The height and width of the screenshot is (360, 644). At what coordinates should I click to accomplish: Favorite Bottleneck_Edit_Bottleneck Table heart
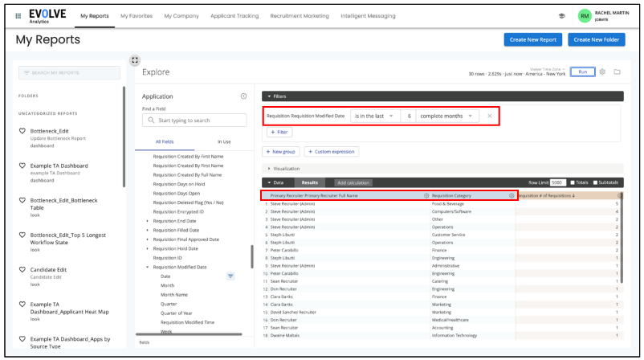click(22, 200)
